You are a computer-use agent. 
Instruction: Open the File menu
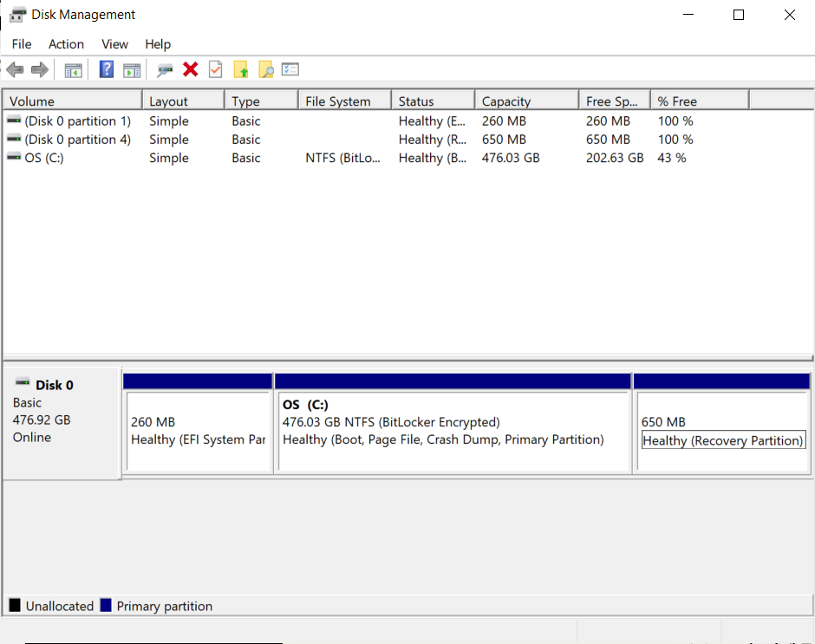(x=22, y=44)
